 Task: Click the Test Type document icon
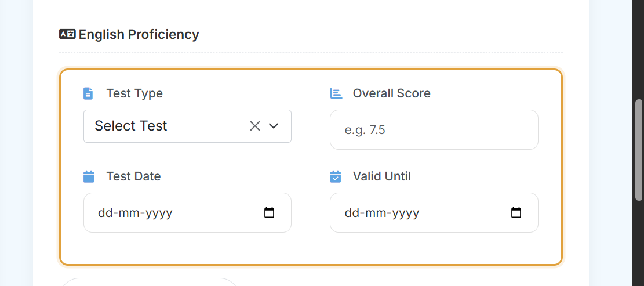pyautogui.click(x=88, y=93)
